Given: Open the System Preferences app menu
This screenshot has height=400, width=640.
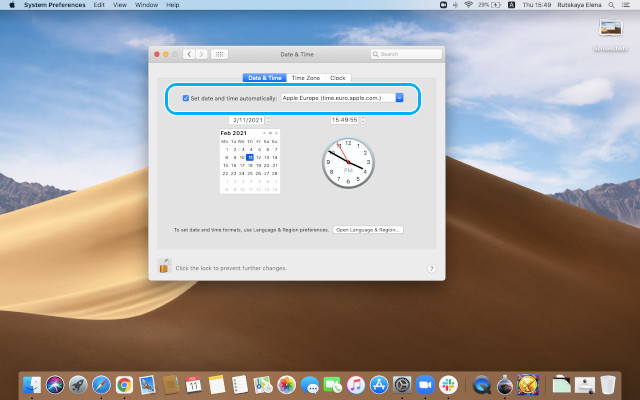Looking at the screenshot, I should 55,5.
